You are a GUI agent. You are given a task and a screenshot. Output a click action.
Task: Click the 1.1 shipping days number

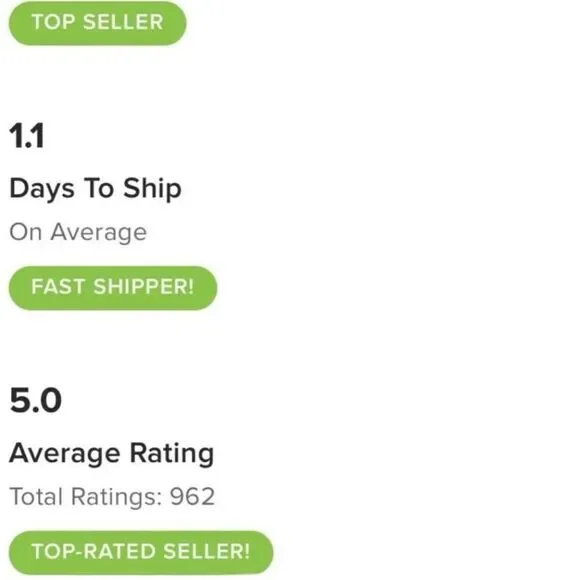pos(27,136)
